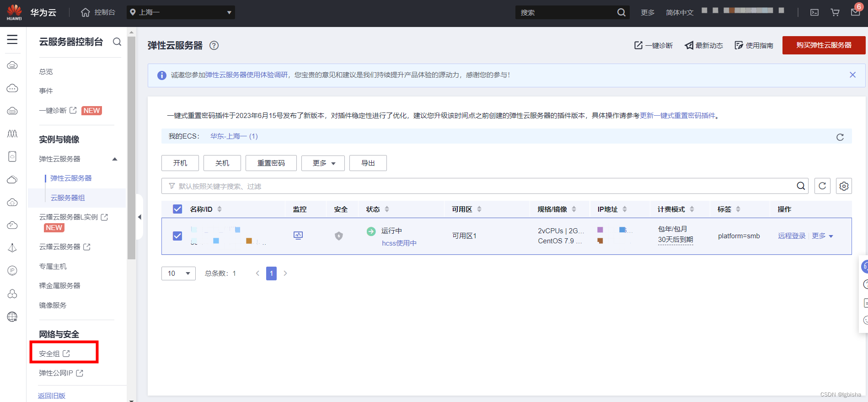Open the 上海一 region dropdown
This screenshot has height=402, width=868.
[181, 12]
